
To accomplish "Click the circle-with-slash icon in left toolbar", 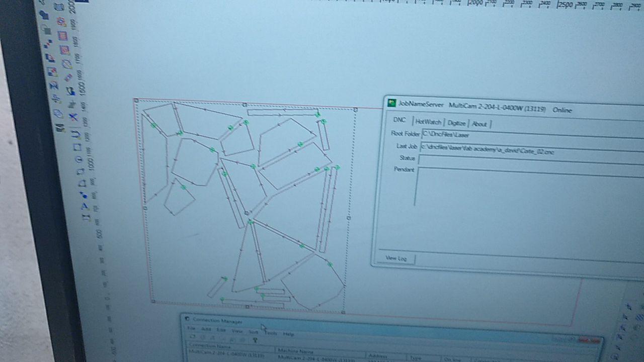I will [x=67, y=64].
